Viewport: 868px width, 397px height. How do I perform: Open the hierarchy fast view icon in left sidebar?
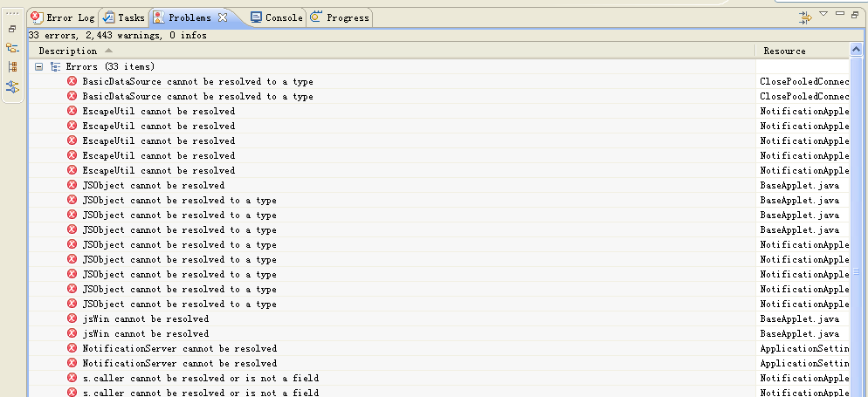(12, 67)
